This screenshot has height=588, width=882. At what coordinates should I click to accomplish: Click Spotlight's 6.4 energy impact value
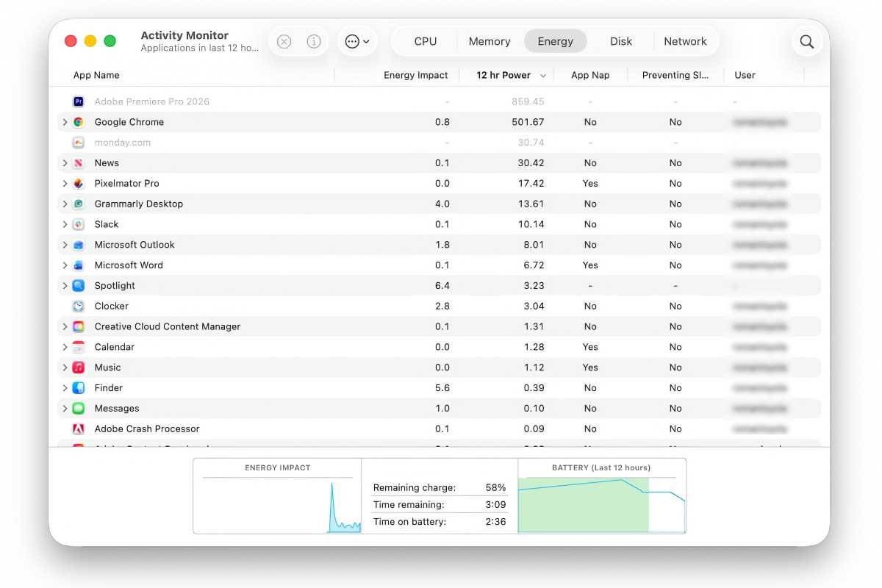point(442,286)
